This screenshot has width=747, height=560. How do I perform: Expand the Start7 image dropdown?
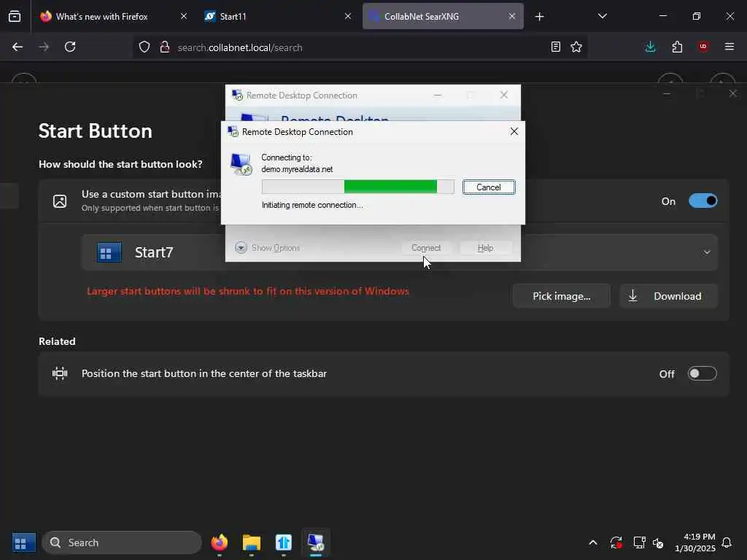[x=707, y=252]
